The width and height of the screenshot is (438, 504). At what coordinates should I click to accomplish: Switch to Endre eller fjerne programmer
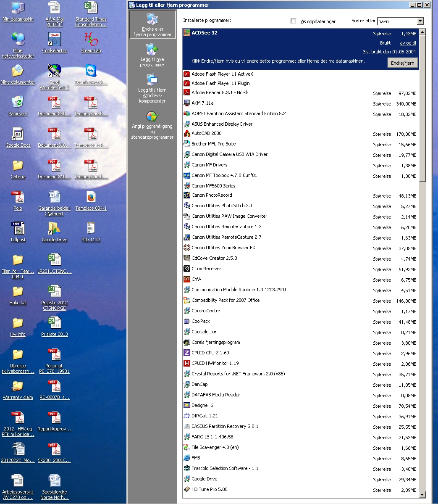[x=152, y=25]
